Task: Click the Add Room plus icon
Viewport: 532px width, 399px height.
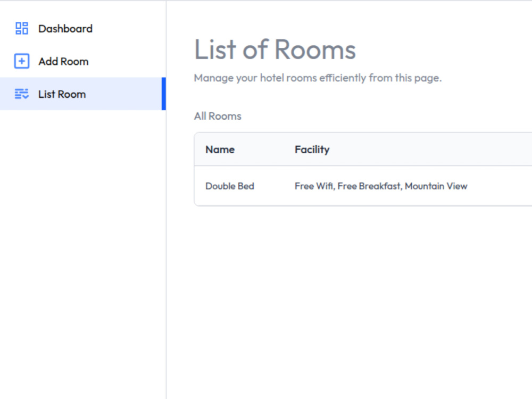Action: coord(22,61)
